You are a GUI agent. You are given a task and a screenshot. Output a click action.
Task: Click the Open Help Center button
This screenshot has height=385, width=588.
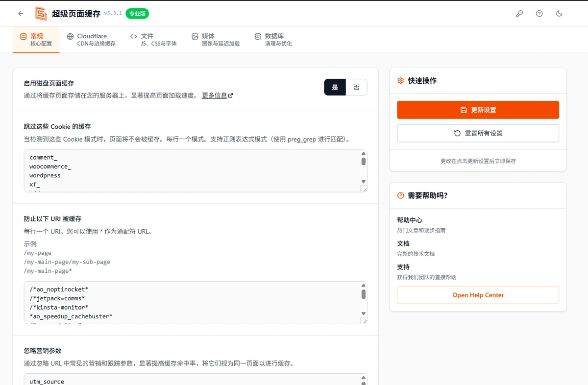(x=478, y=295)
